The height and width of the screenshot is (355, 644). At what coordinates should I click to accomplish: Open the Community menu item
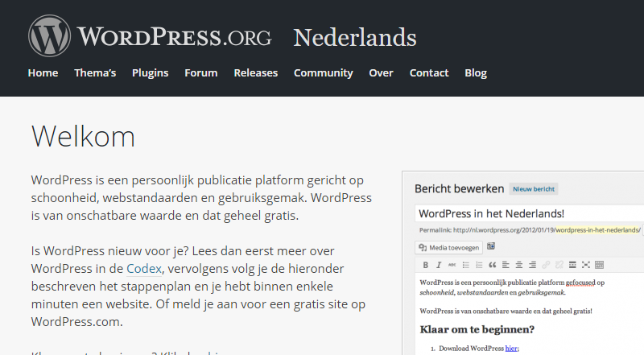[x=324, y=72]
